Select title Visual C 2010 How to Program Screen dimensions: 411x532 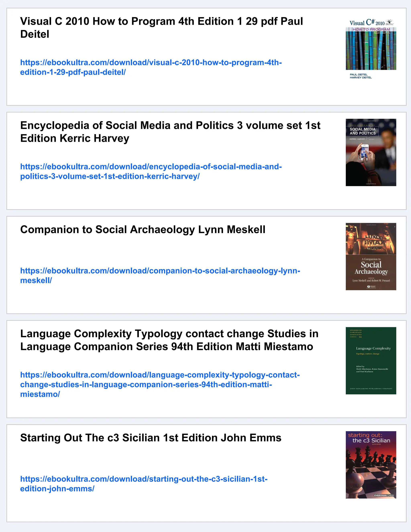162,28
